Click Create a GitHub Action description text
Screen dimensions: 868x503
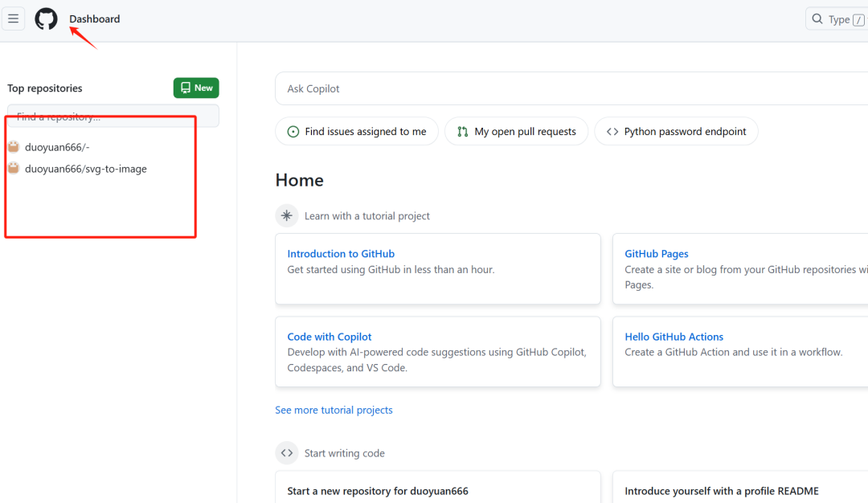pyautogui.click(x=734, y=352)
